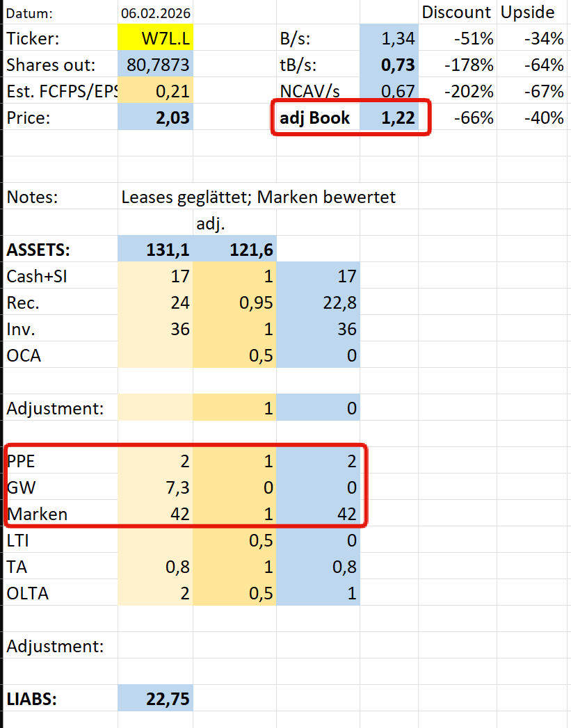
Task: Click the Discount column header cell
Action: [456, 13]
